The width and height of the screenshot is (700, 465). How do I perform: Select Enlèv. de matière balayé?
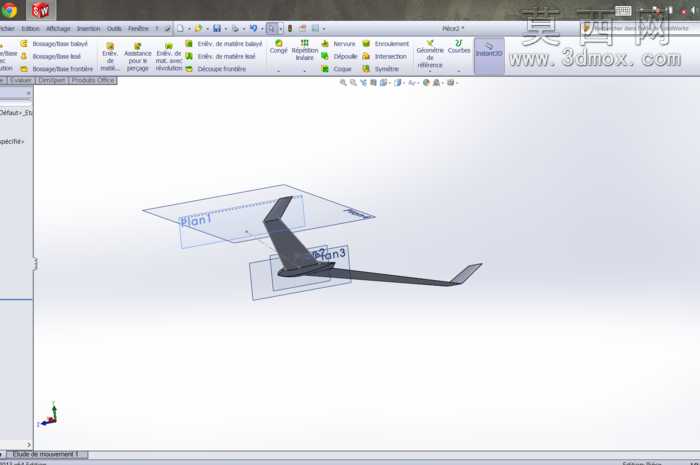point(224,44)
